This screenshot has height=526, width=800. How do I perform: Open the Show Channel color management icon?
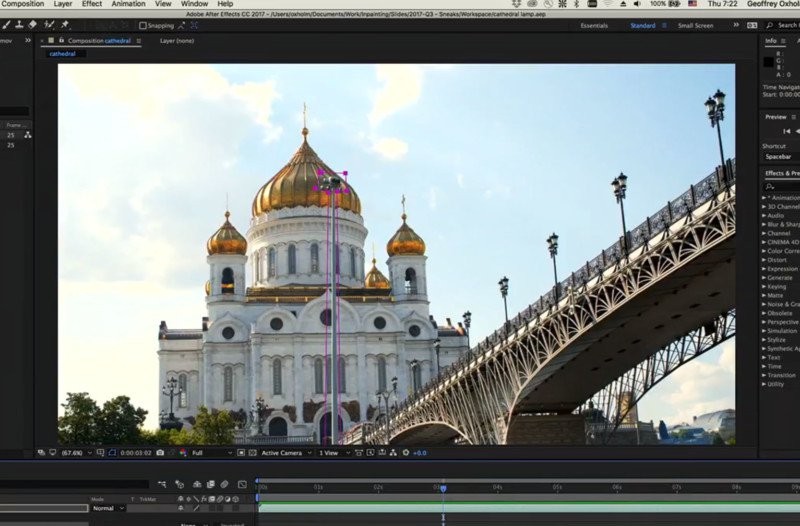point(183,453)
